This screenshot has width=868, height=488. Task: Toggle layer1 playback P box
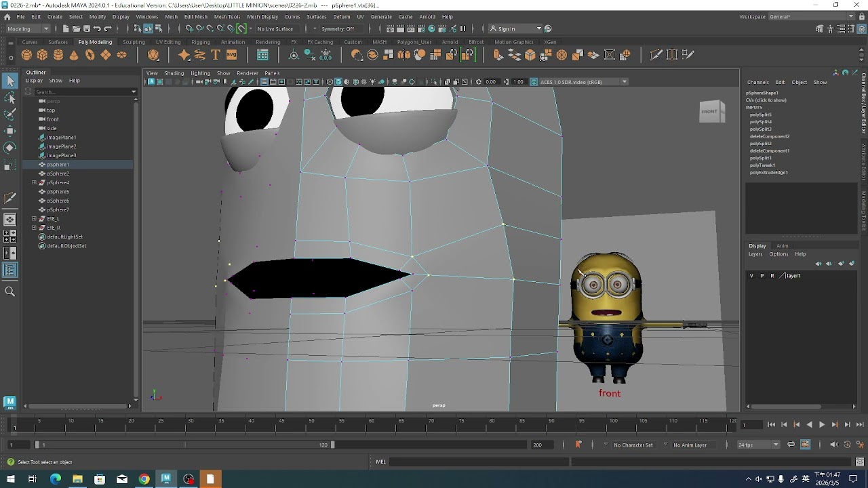tap(762, 276)
